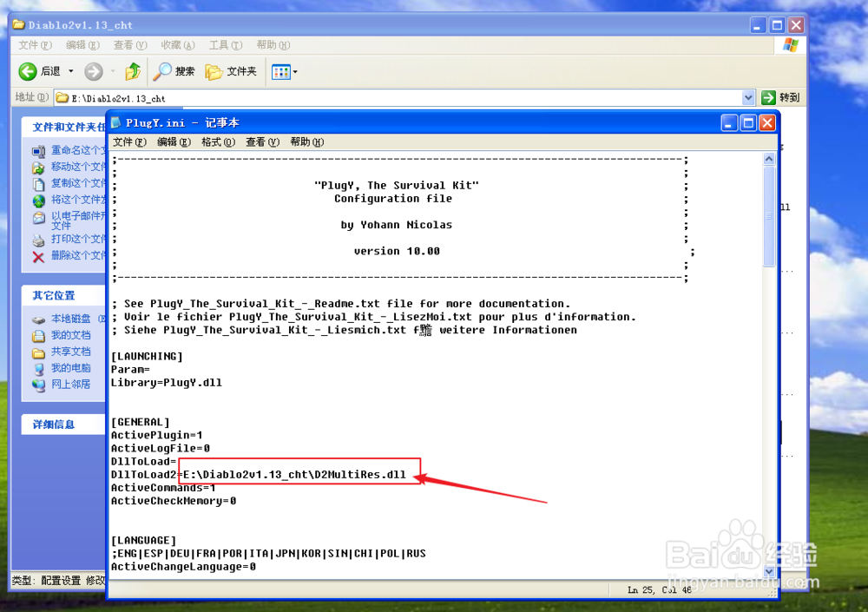Expand the Views button dropdown arrow
Image resolution: width=868 pixels, height=612 pixels.
pyautogui.click(x=295, y=72)
